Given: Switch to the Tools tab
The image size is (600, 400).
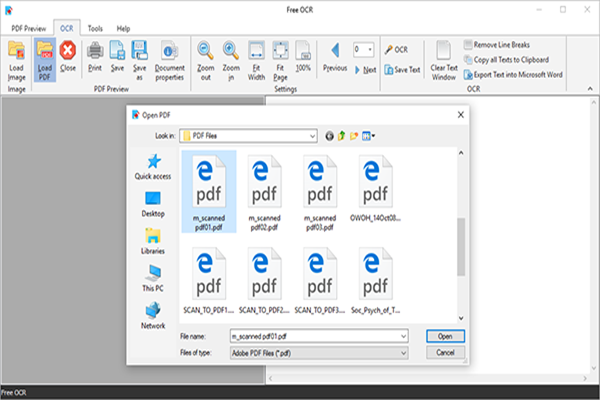Looking at the screenshot, I should pos(94,30).
